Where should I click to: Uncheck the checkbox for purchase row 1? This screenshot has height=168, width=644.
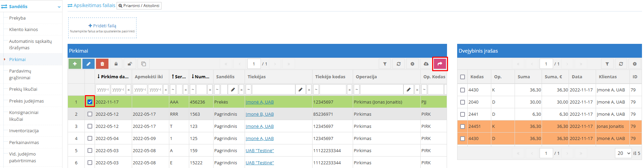point(90,102)
